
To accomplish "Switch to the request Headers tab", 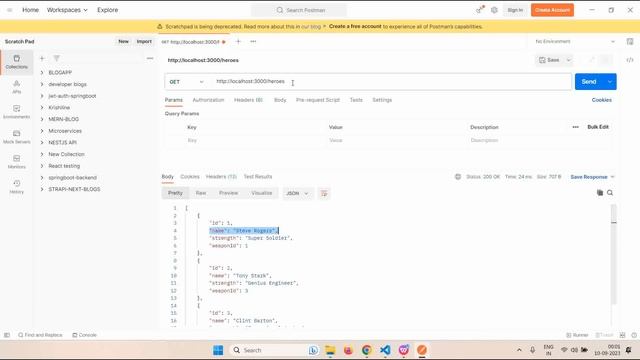I will [248, 100].
